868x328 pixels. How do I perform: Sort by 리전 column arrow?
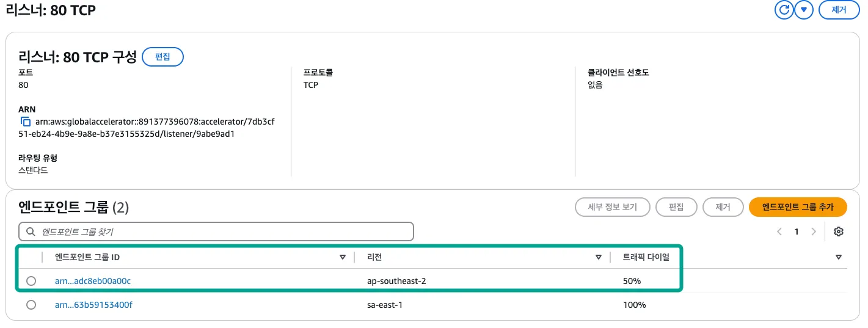coord(599,257)
